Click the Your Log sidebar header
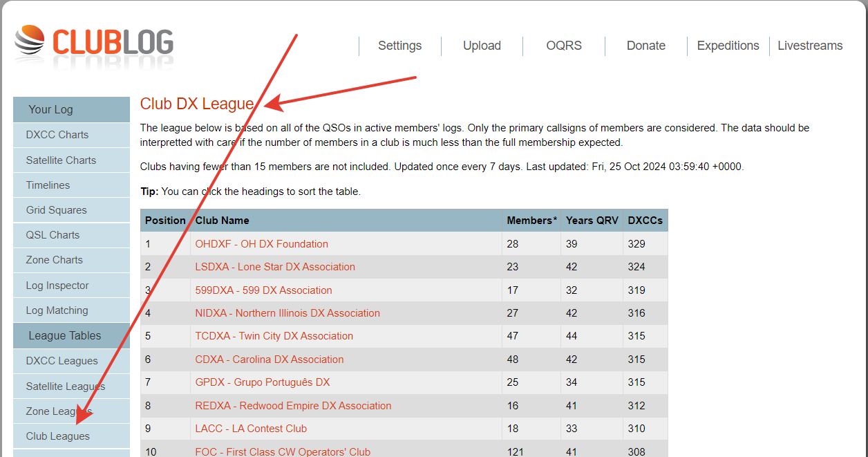868x457 pixels. (x=71, y=109)
